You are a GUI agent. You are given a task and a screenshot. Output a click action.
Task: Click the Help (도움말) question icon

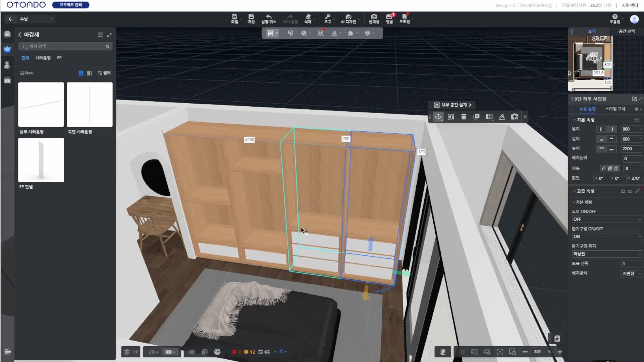[614, 17]
